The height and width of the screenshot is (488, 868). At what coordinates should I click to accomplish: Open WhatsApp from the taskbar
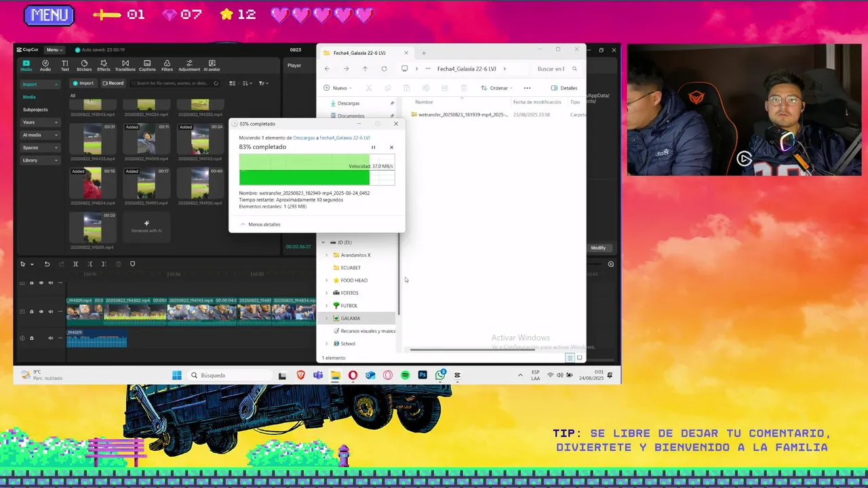tap(440, 375)
